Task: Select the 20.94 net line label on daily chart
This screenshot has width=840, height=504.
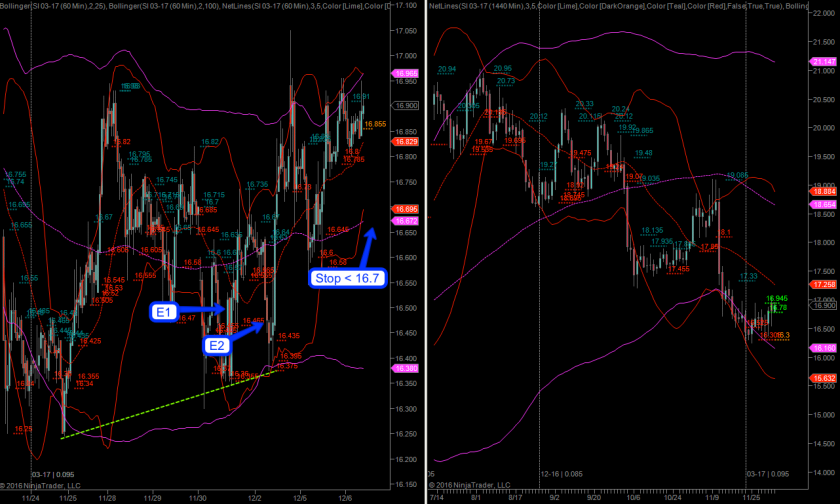Action: pyautogui.click(x=447, y=69)
